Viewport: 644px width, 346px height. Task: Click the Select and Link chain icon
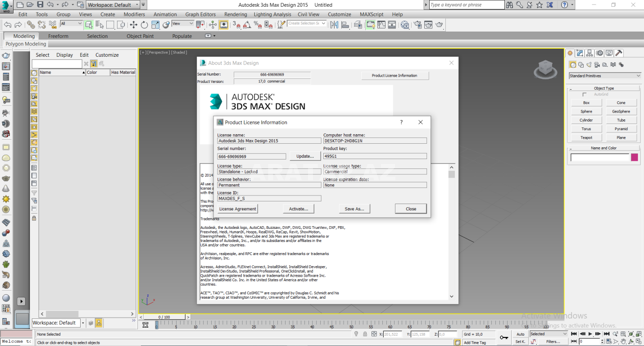click(x=30, y=24)
